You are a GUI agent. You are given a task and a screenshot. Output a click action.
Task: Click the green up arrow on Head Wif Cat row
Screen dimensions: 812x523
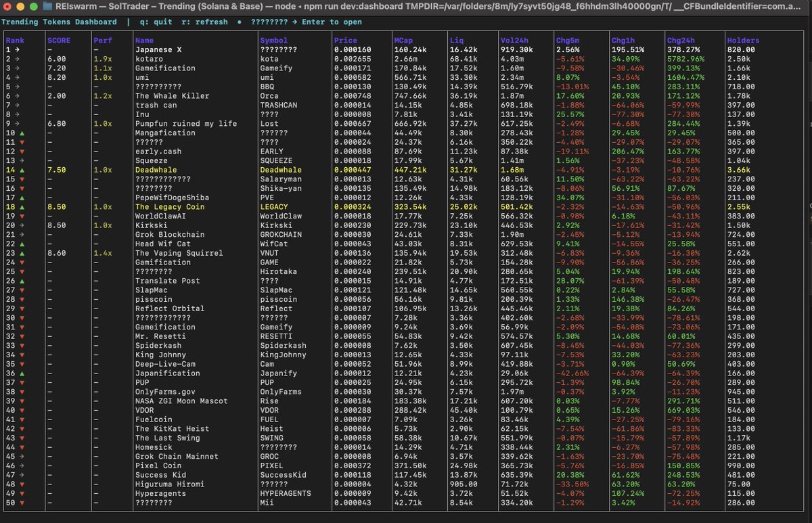point(22,244)
